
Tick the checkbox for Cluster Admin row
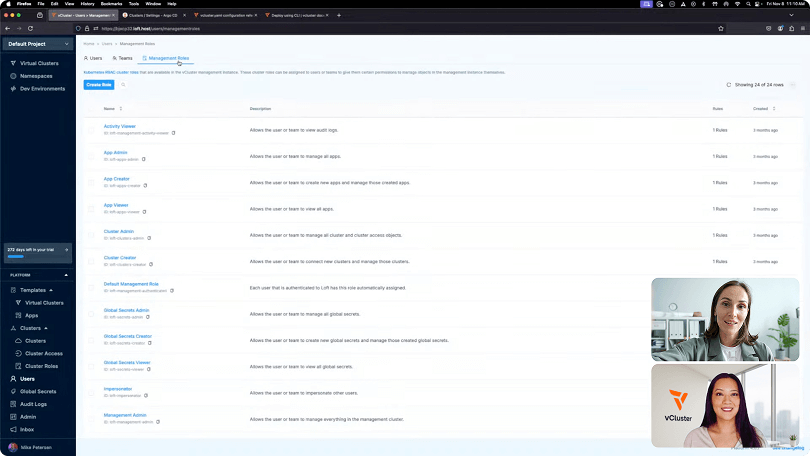tap(91, 235)
